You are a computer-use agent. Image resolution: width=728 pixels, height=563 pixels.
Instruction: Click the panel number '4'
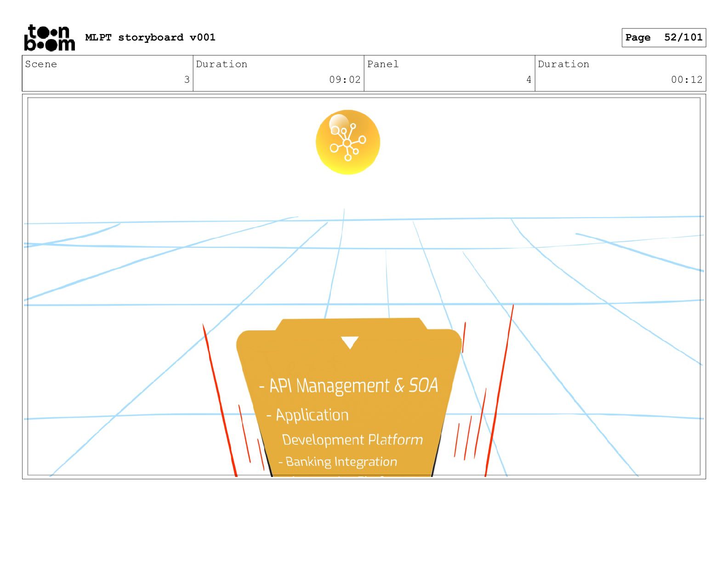529,80
